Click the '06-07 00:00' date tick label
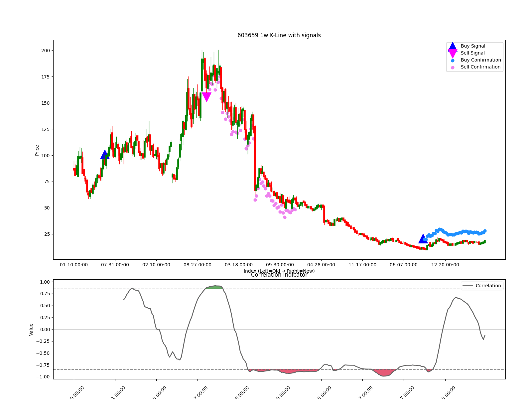The height and width of the screenshot is (399, 532). pos(404,265)
